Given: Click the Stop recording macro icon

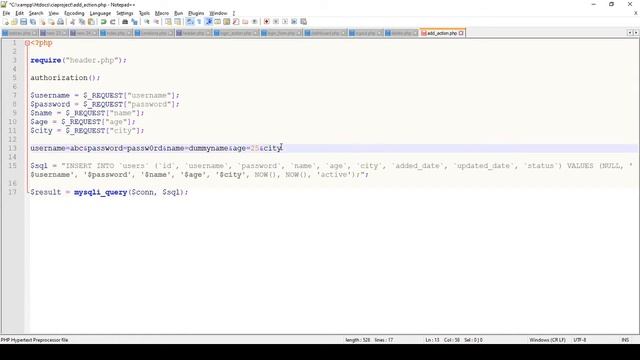Looking at the screenshot, I should point(276,22).
